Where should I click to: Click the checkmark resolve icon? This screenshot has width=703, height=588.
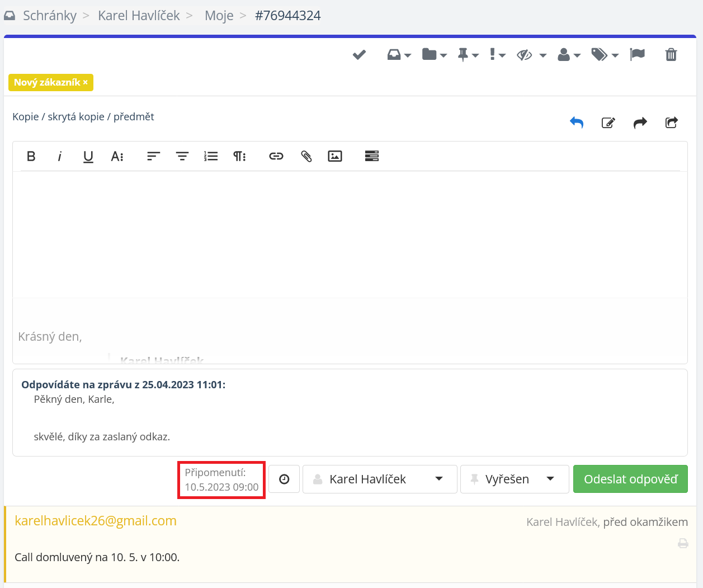[359, 54]
